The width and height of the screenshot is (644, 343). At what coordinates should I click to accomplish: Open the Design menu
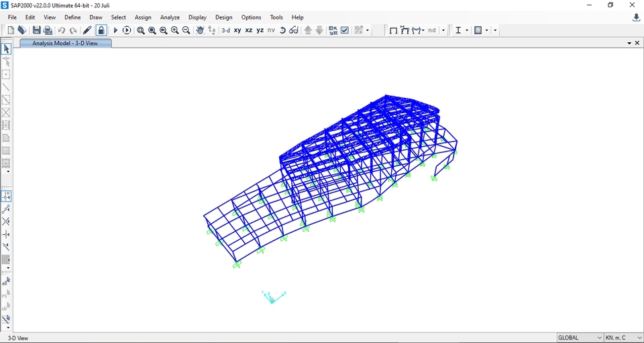224,17
